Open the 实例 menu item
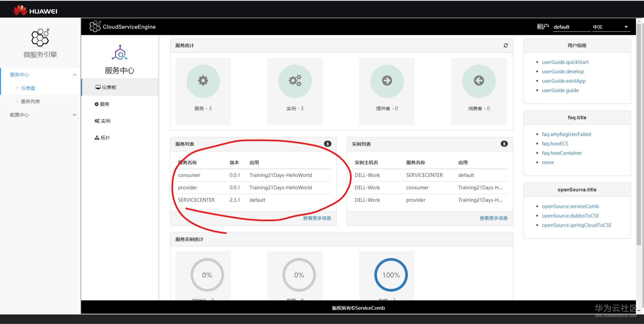Screen dimensions: 644x324 [120, 121]
